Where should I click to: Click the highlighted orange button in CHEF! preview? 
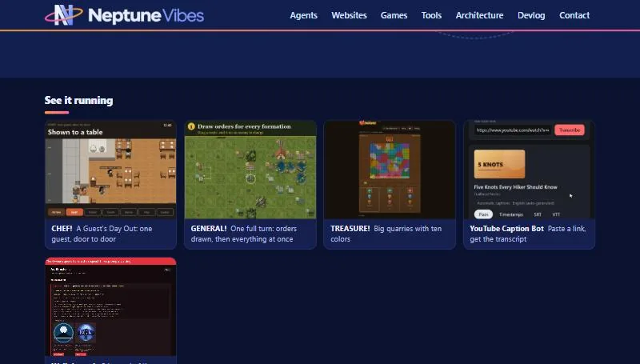[x=74, y=212]
